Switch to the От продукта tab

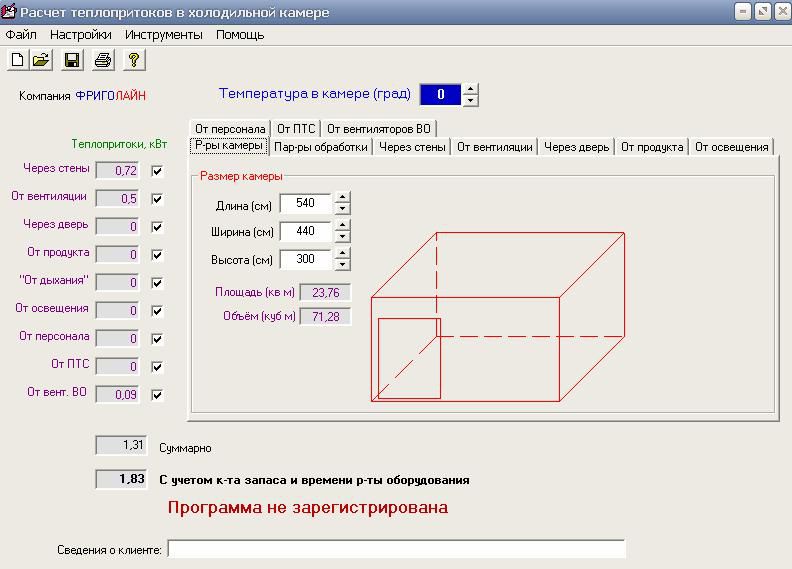pos(651,147)
